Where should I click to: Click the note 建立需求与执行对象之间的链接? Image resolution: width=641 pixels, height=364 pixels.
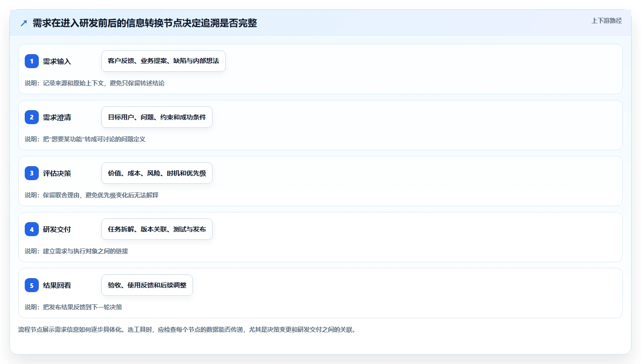pos(76,251)
